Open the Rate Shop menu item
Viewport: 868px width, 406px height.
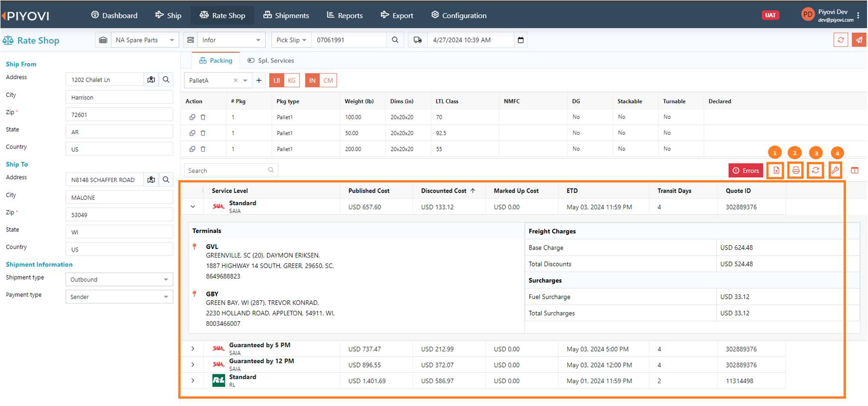point(222,15)
